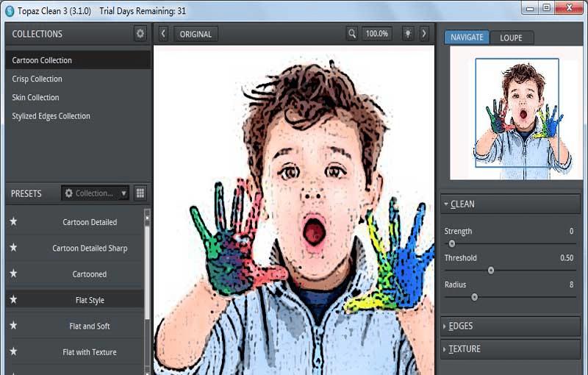Switch to the NAVIGATE tab
Image resolution: width=588 pixels, height=375 pixels.
[x=467, y=37]
